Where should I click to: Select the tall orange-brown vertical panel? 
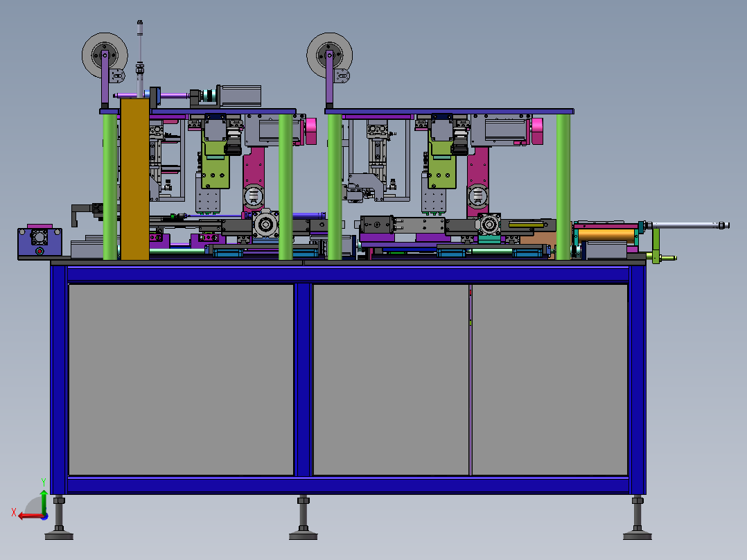pos(135,180)
